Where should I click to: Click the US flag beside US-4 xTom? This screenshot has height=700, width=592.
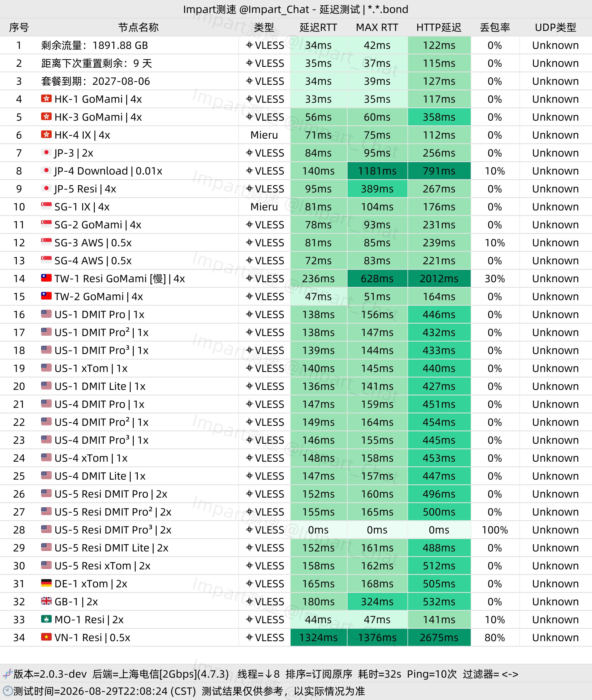(46, 458)
